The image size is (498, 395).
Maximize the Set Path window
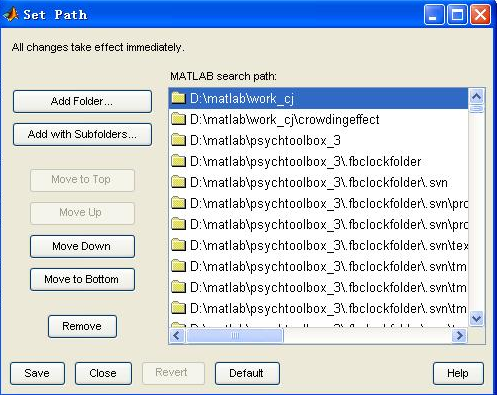(x=457, y=15)
